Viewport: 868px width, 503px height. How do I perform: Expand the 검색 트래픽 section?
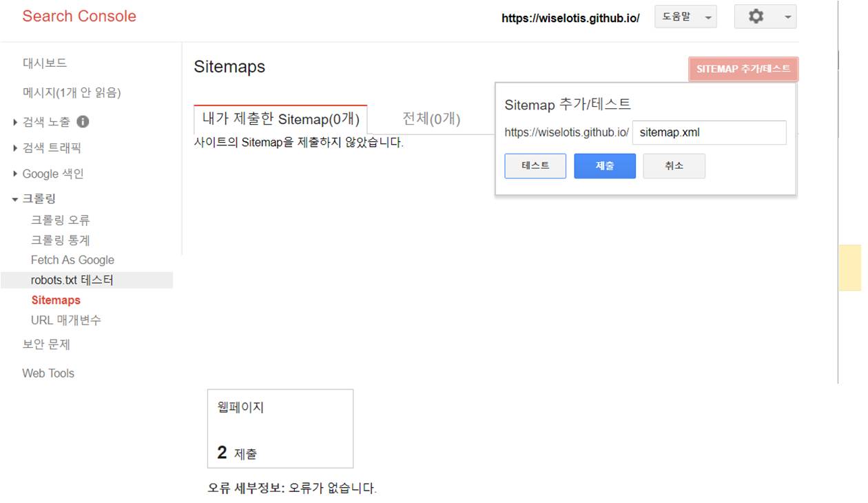47,148
